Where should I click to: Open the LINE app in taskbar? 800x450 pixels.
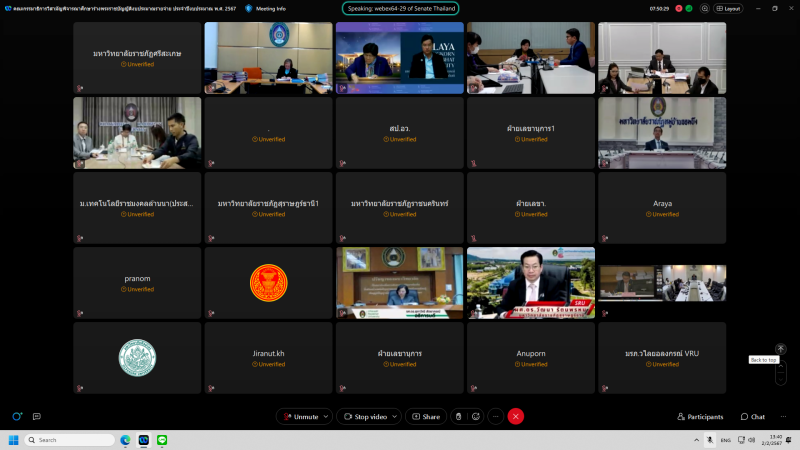[162, 440]
